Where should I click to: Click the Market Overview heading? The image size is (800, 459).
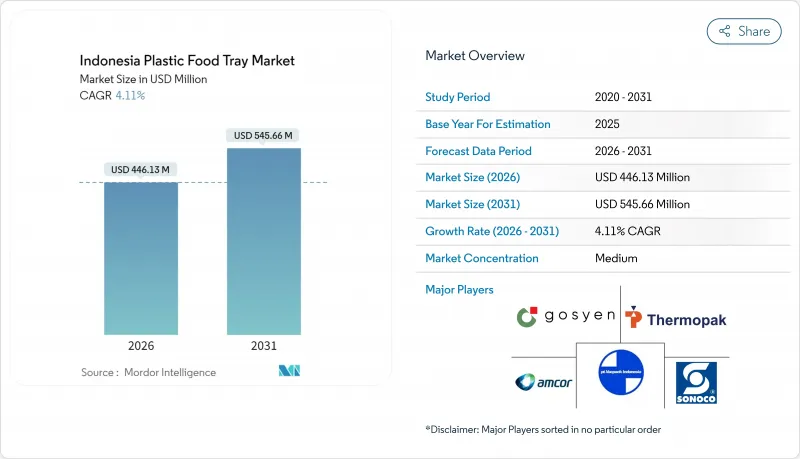point(474,56)
